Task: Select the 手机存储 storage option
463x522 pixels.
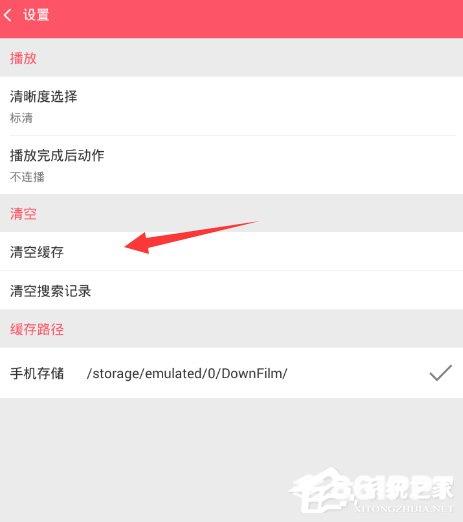Action: tap(231, 373)
